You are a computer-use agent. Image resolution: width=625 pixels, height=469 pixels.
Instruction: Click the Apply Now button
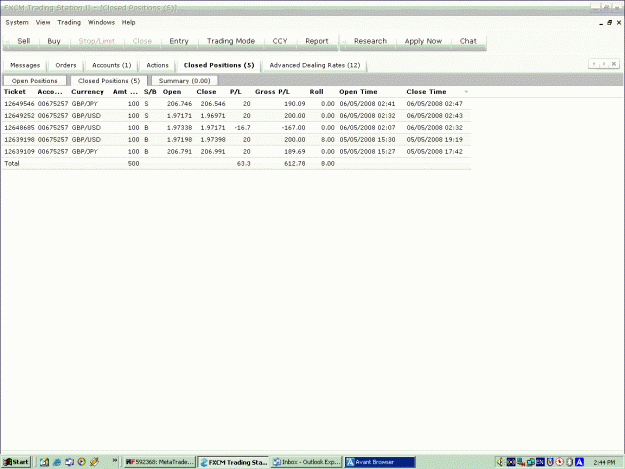coord(423,41)
